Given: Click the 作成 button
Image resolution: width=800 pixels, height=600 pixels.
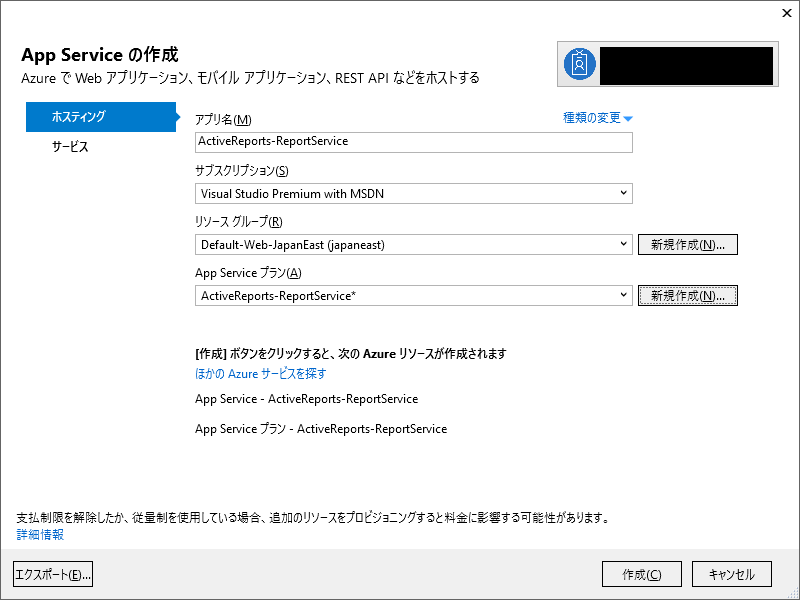Looking at the screenshot, I should pos(641,574).
